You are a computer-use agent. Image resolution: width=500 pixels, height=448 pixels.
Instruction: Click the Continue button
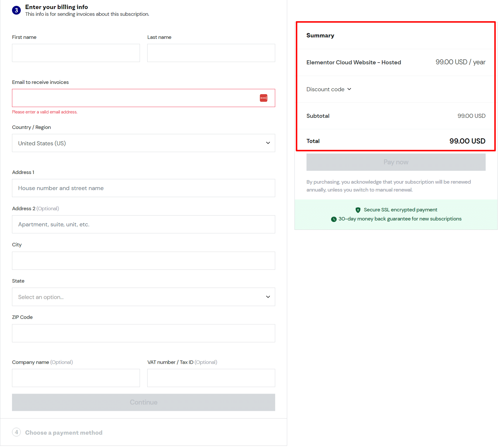(143, 402)
